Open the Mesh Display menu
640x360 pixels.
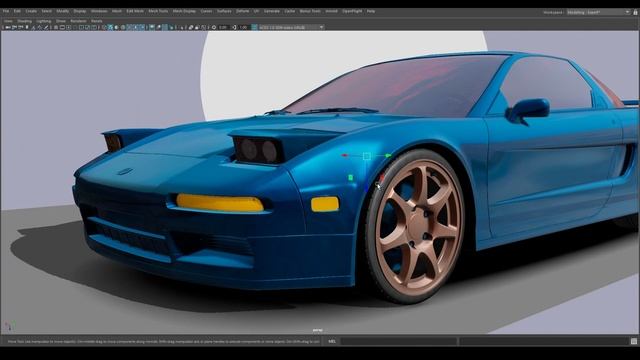point(184,11)
